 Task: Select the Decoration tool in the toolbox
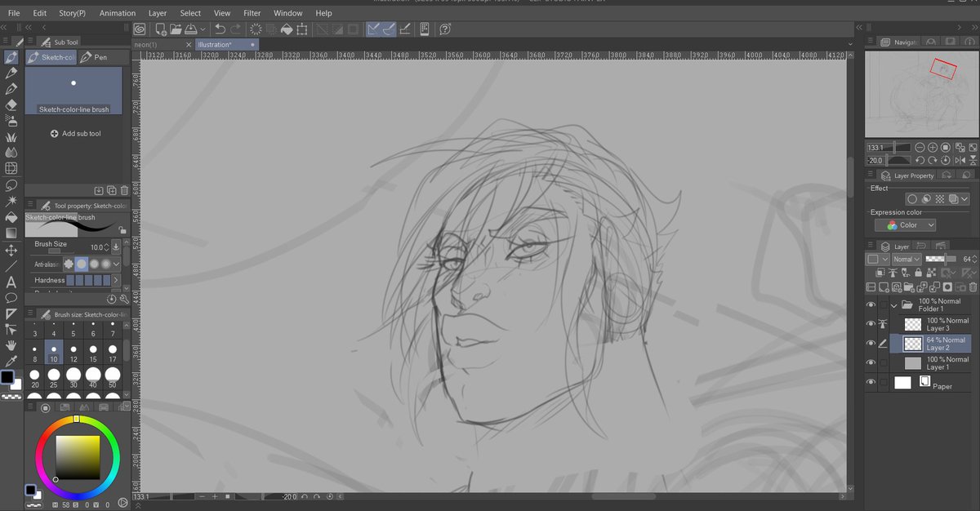[11, 136]
